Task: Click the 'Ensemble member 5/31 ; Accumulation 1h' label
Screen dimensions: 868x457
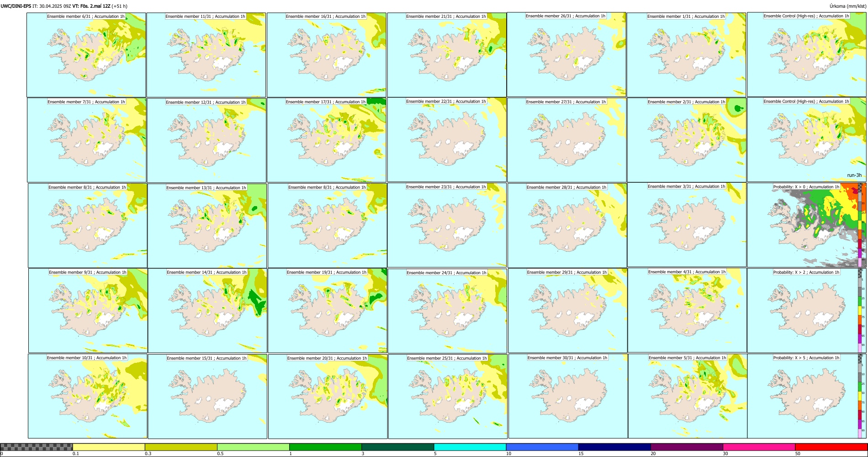Action: point(688,358)
